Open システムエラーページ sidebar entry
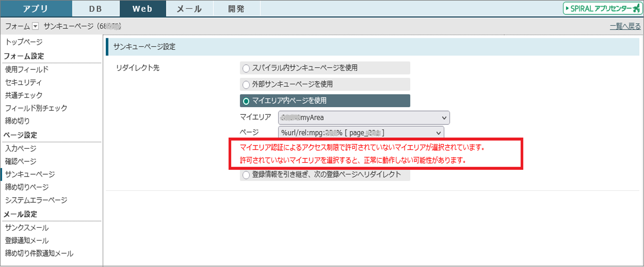Image resolution: width=644 pixels, height=267 pixels. coord(36,200)
